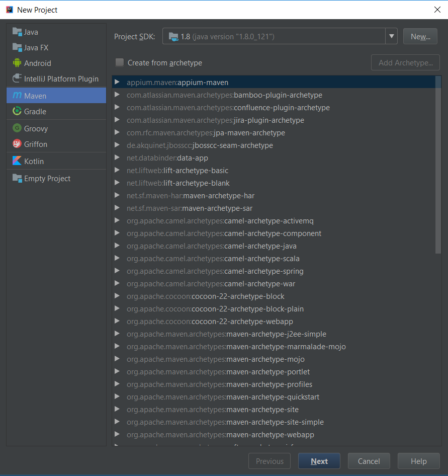
Task: Click the green Groovy 'G' icon
Action: pos(17,128)
